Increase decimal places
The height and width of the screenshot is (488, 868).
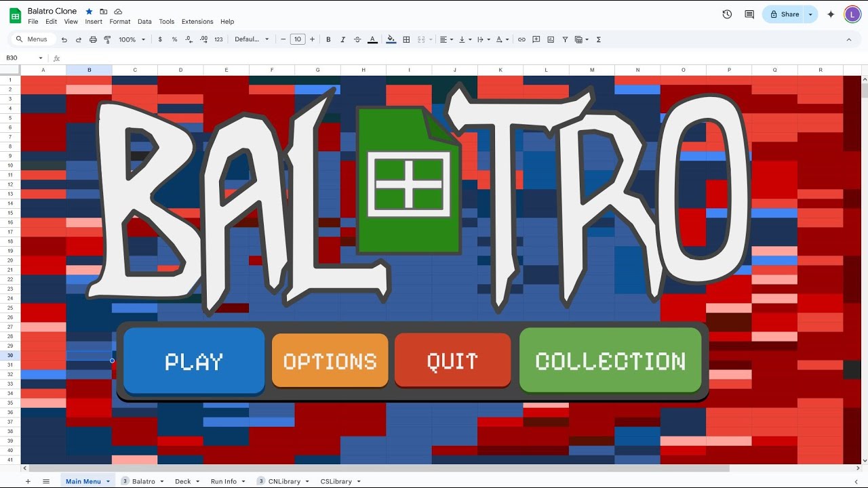204,39
